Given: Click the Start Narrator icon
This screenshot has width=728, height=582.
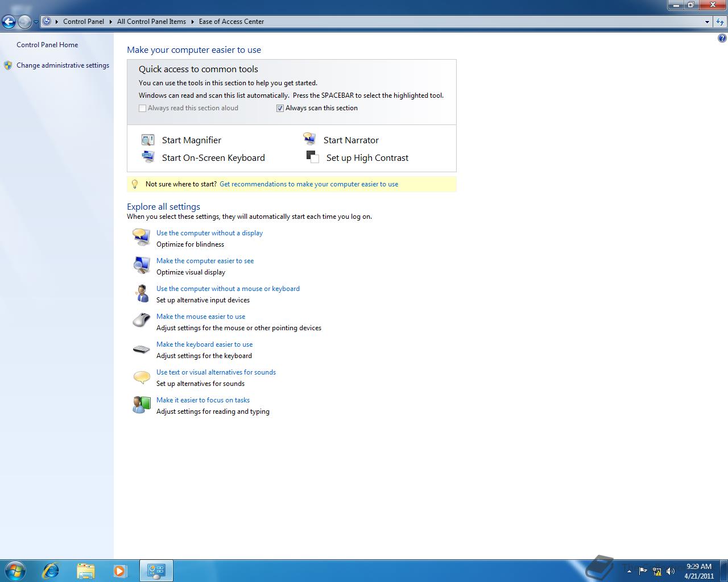Looking at the screenshot, I should coord(309,139).
